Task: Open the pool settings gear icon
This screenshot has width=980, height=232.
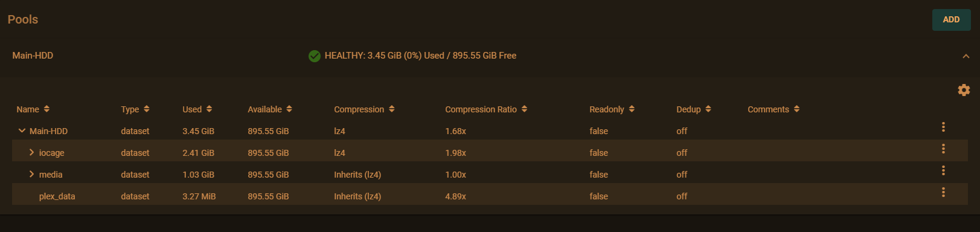Action: tap(964, 90)
